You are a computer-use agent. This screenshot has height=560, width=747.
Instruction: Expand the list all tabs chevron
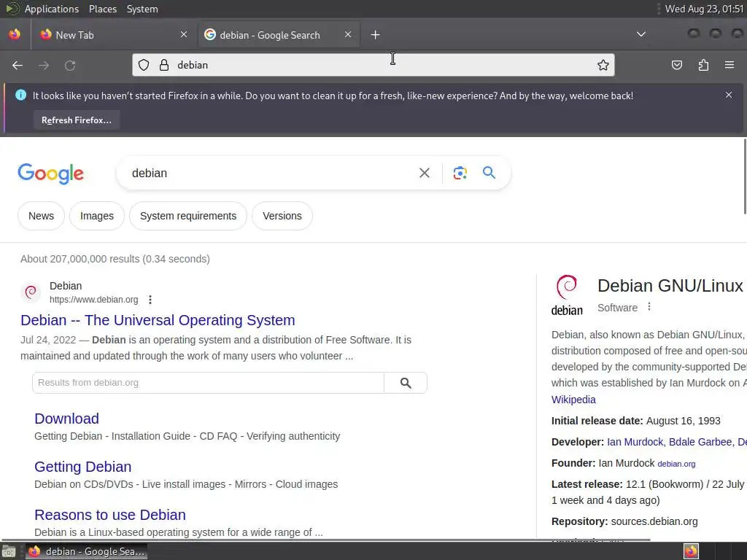pyautogui.click(x=641, y=34)
